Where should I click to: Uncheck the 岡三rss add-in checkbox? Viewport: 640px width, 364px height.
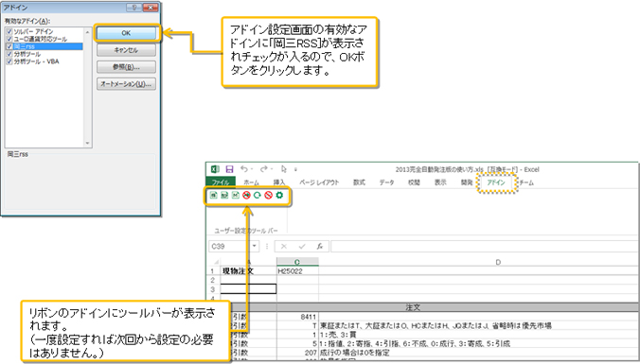coord(9,46)
